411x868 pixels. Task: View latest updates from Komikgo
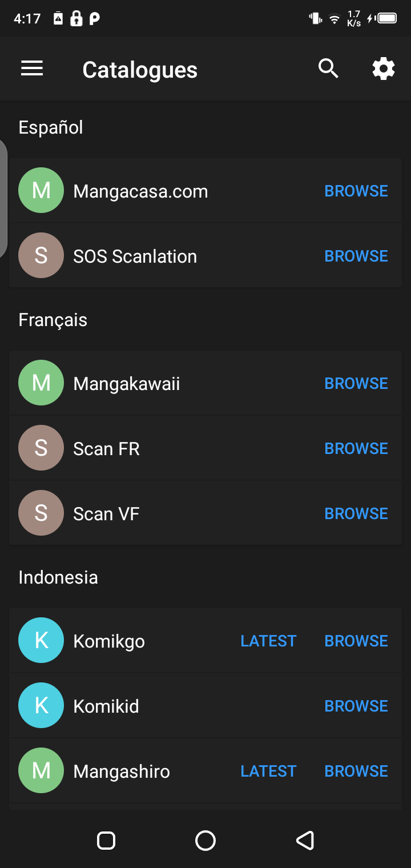(268, 641)
